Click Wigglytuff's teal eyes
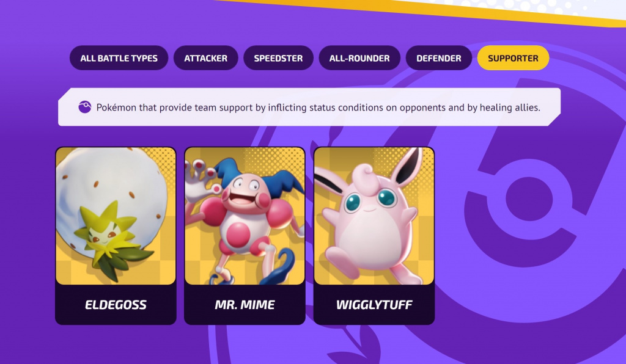 point(371,199)
